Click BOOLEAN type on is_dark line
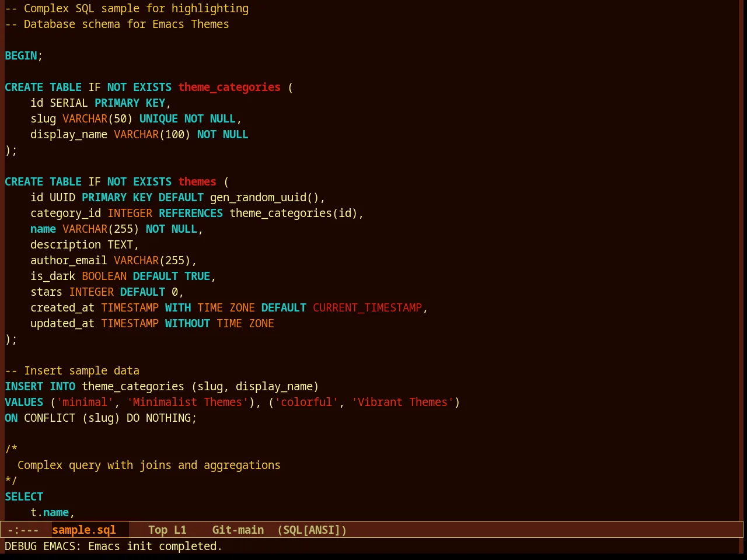The width and height of the screenshot is (747, 560). [x=104, y=276]
